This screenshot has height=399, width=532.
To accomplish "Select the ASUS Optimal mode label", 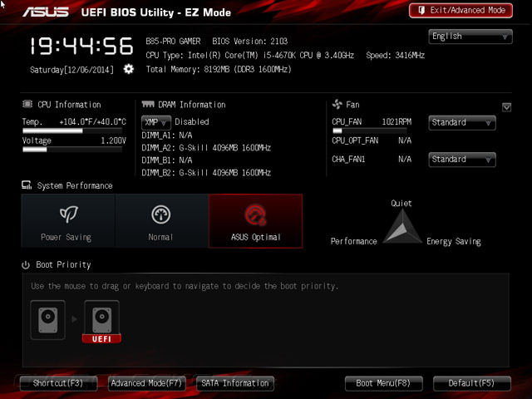I will (256, 237).
